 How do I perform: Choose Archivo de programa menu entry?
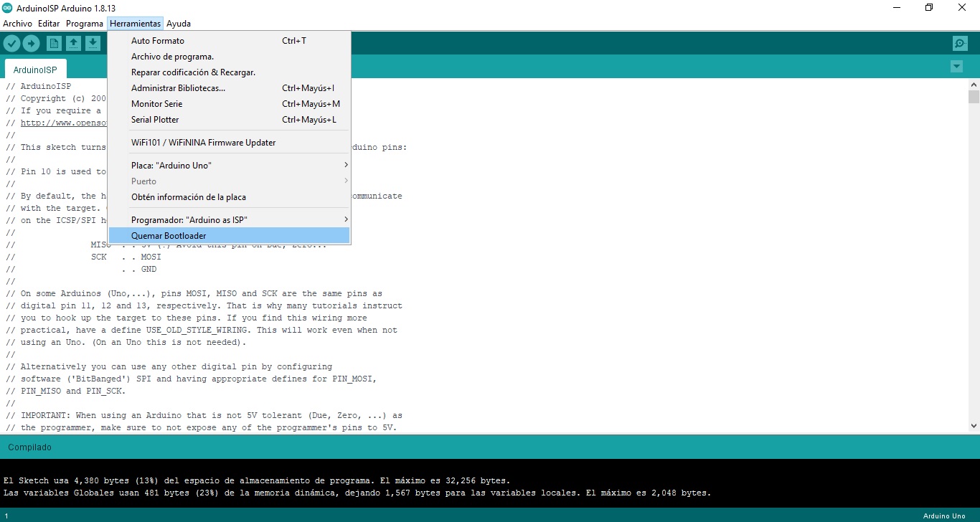pos(229,57)
